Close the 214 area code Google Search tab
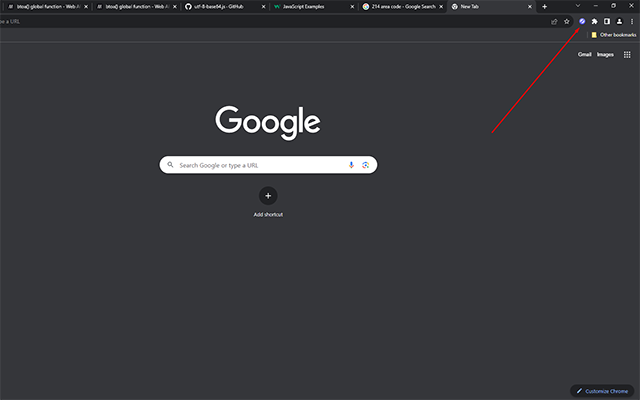 (441, 7)
